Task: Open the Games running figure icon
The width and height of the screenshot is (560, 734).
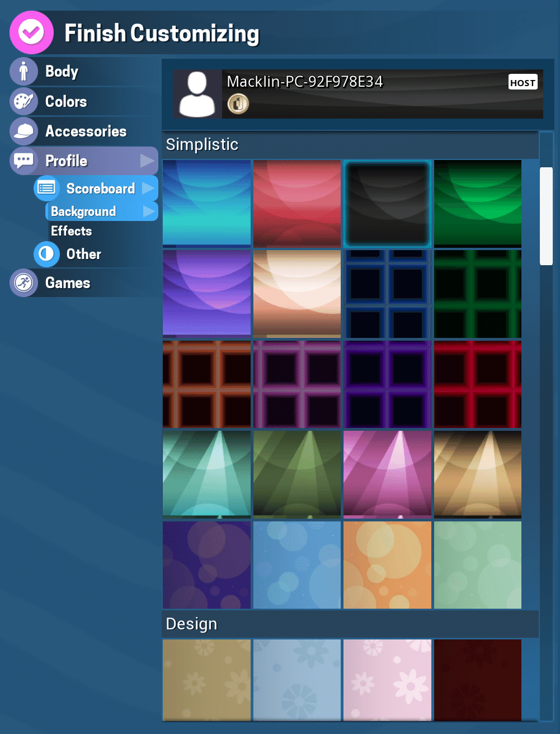Action: click(x=23, y=283)
